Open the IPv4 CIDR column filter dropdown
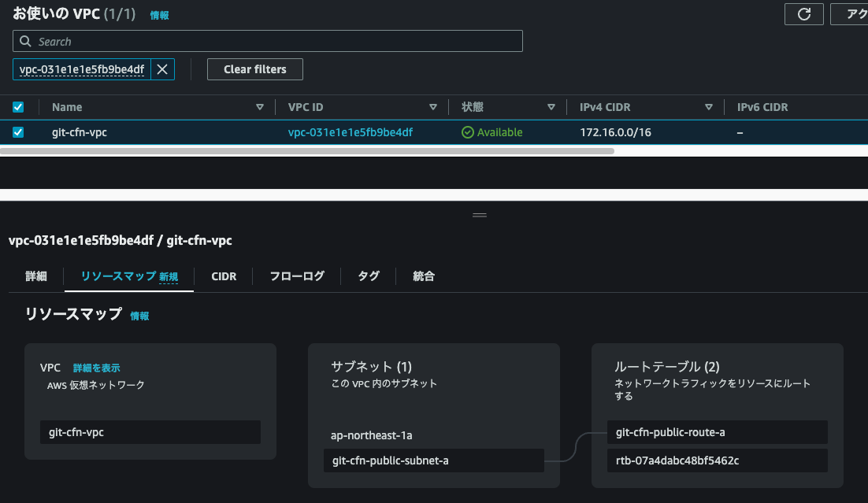 [709, 107]
